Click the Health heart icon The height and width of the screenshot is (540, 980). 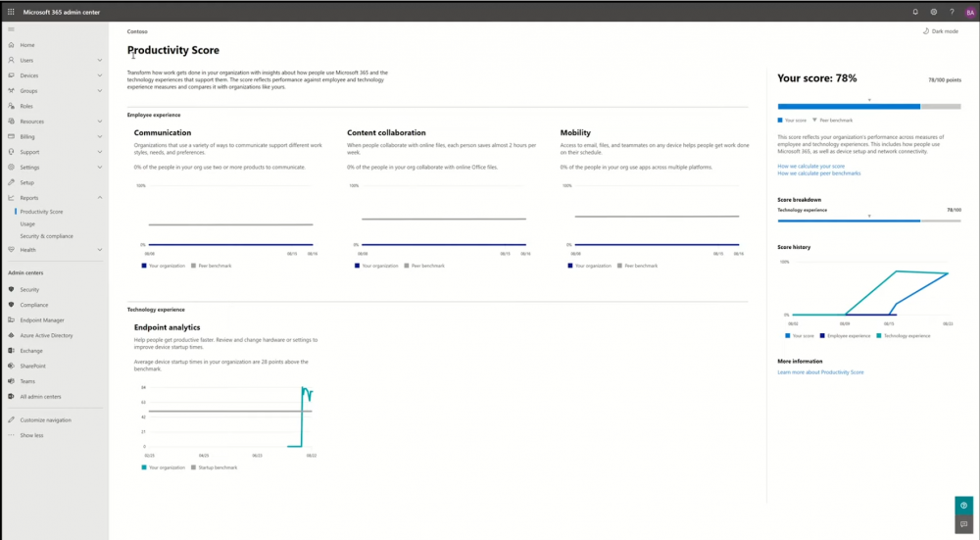(x=11, y=249)
